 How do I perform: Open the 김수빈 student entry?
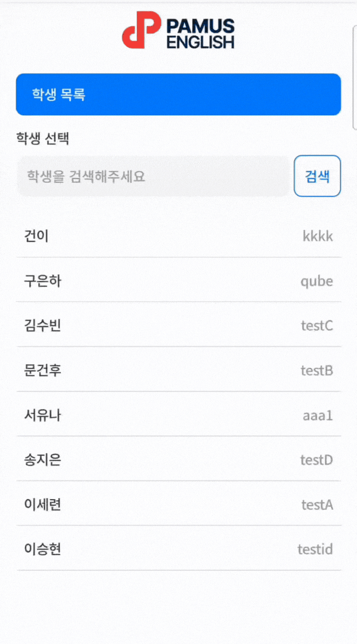coord(42,325)
